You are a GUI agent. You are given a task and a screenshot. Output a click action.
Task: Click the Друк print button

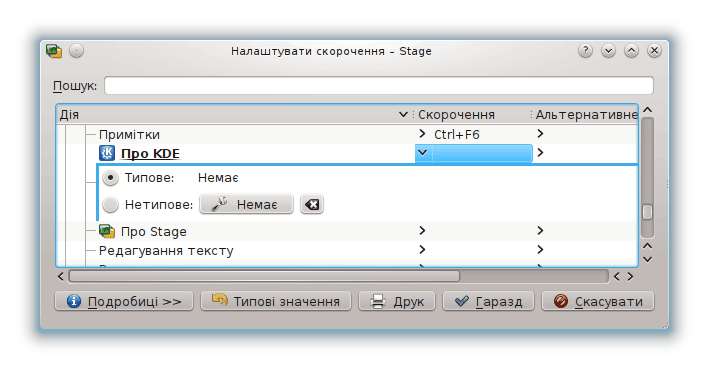pyautogui.click(x=397, y=301)
